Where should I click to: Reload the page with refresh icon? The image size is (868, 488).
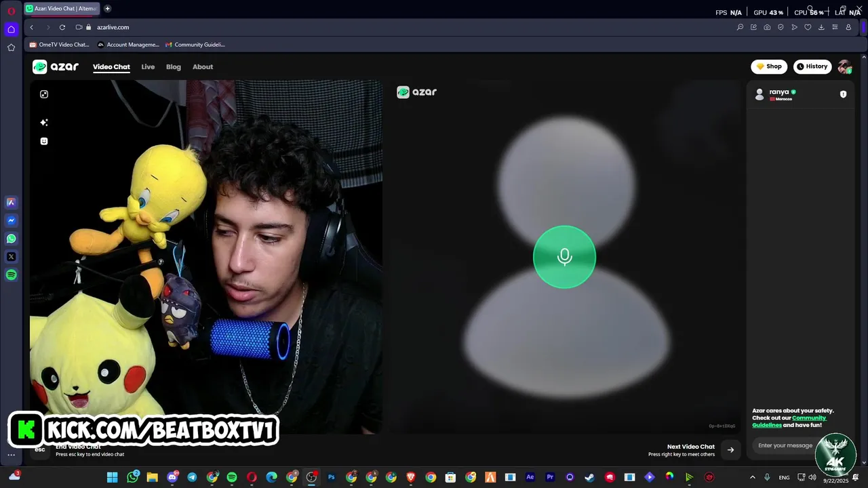pos(62,27)
